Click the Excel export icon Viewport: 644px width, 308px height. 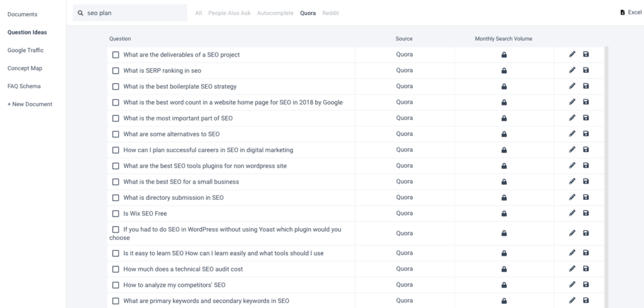623,13
